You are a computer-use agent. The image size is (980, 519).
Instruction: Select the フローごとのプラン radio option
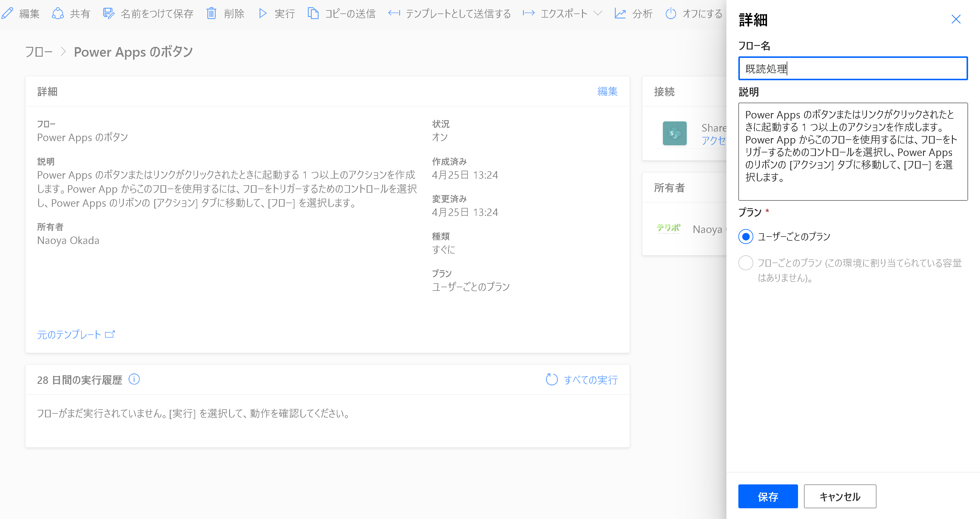(746, 263)
